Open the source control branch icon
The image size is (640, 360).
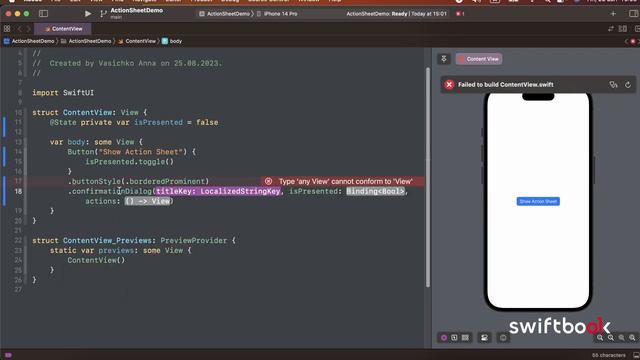(x=103, y=14)
